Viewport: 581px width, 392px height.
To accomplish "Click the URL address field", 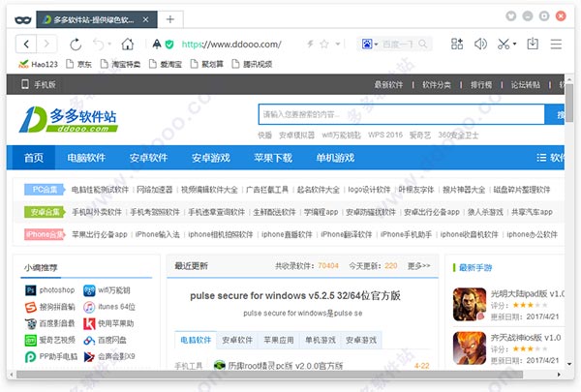I will [231, 45].
